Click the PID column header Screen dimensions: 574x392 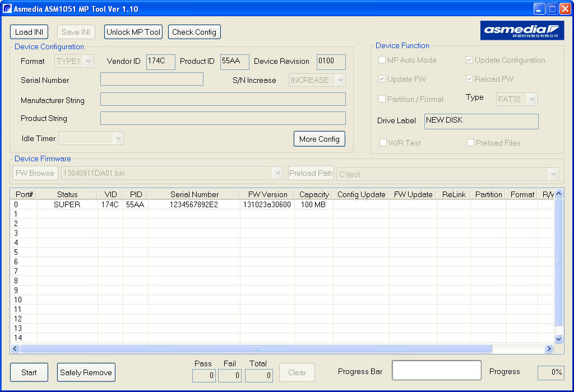click(136, 194)
